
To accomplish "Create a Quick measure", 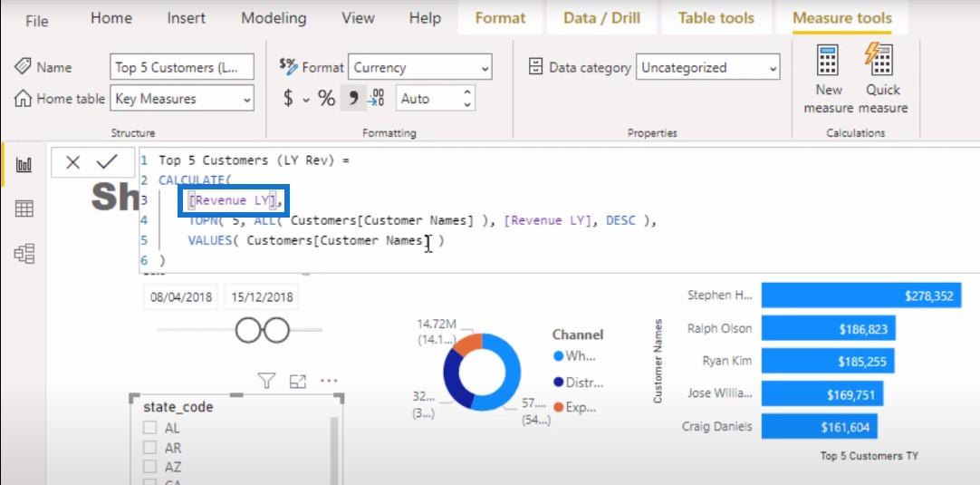I will [x=882, y=79].
